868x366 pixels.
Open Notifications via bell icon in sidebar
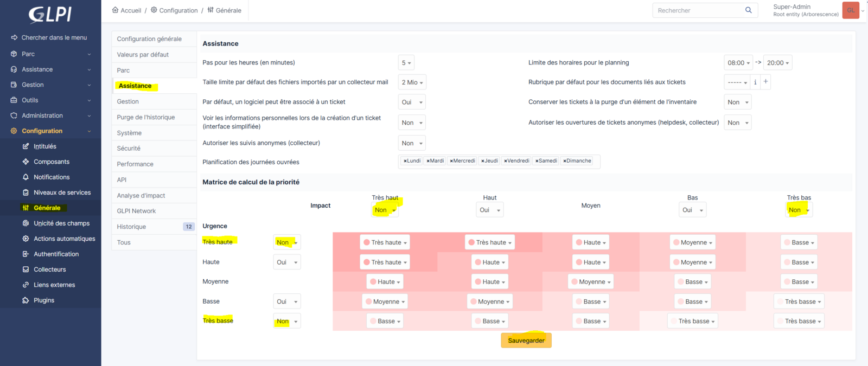tap(25, 177)
